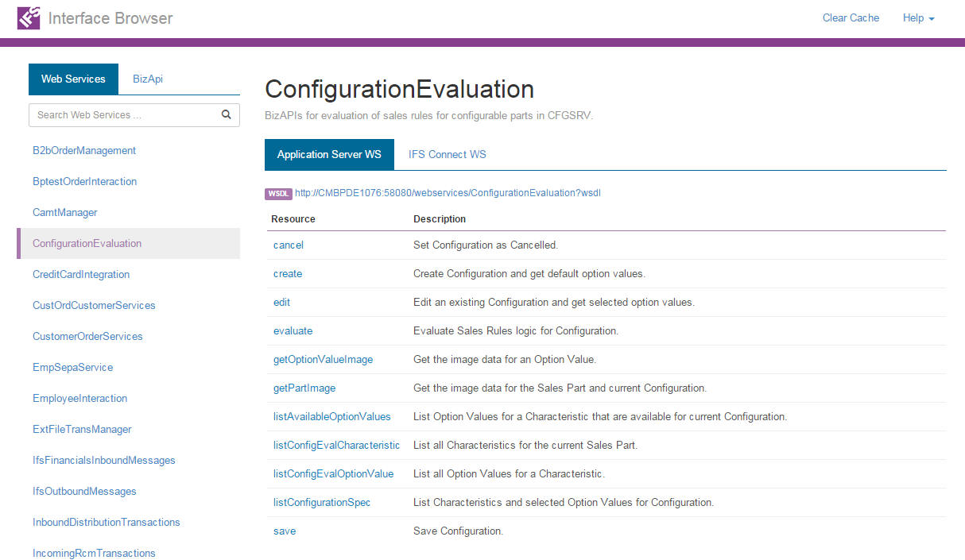This screenshot has height=560, width=965.
Task: Select EmployeeInteraction from the service list
Action: pyautogui.click(x=79, y=398)
